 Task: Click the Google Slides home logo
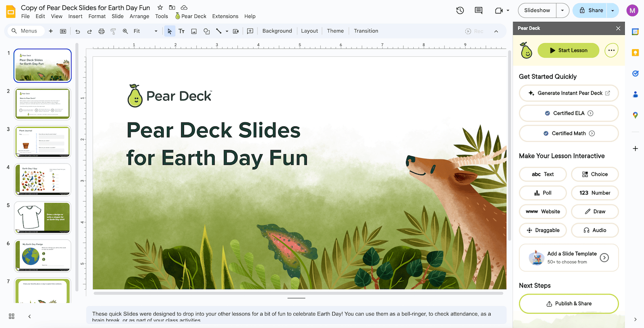[11, 11]
